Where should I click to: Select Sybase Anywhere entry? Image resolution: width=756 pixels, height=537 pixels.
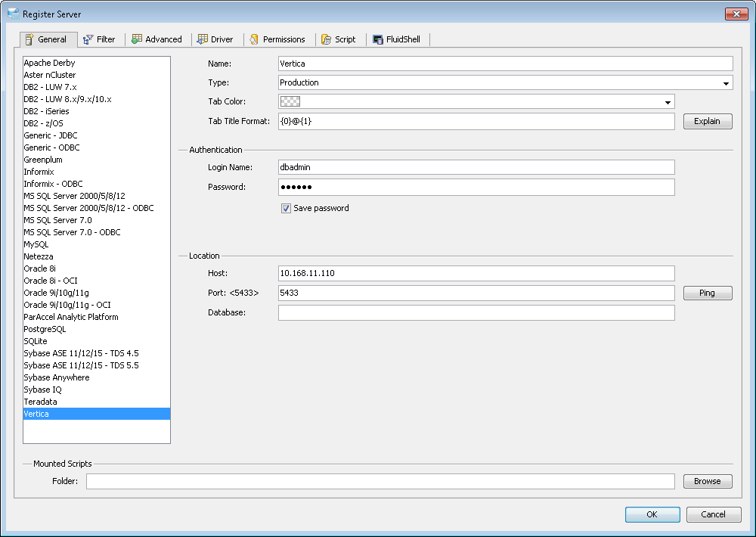point(97,377)
